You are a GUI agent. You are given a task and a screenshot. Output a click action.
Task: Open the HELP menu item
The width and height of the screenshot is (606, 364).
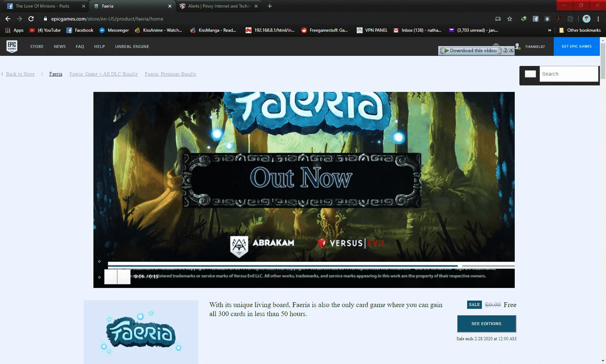(100, 46)
